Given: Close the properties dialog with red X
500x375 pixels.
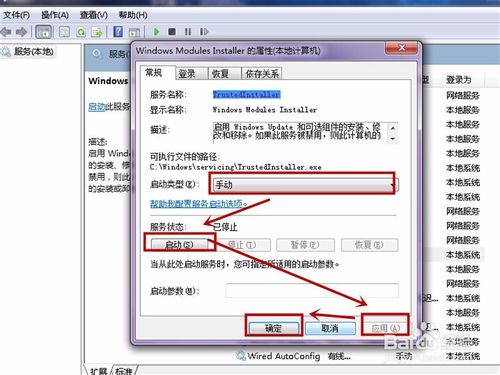Looking at the screenshot, I should click(x=401, y=48).
